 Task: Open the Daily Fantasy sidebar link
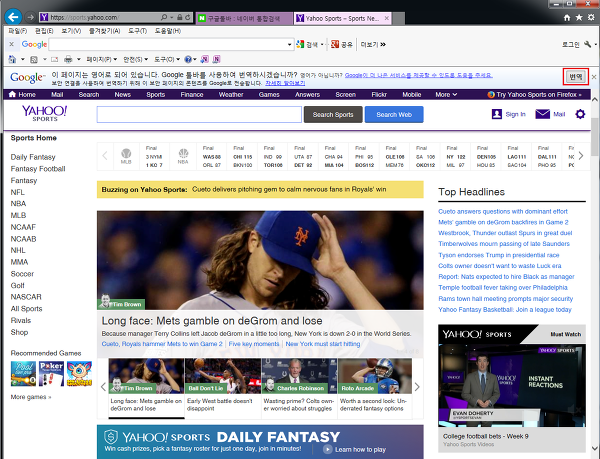click(x=33, y=157)
